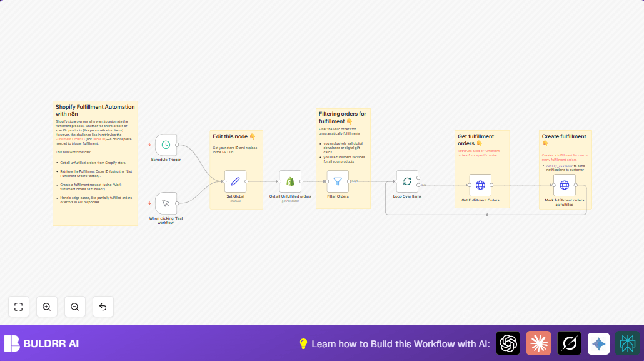
Task: Click the Loop Over Items upper output connector
Action: coord(418,178)
